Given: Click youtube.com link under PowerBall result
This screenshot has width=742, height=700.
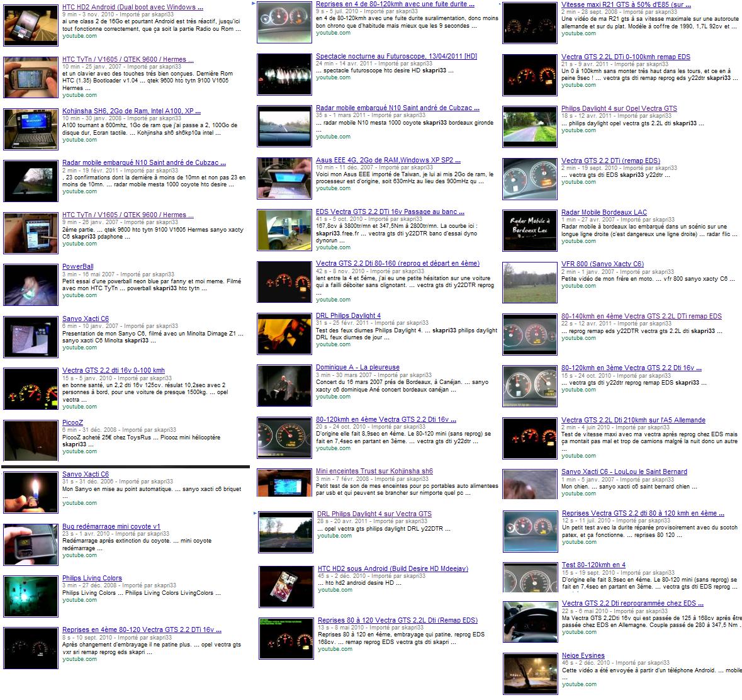Looking at the screenshot, I should [79, 295].
